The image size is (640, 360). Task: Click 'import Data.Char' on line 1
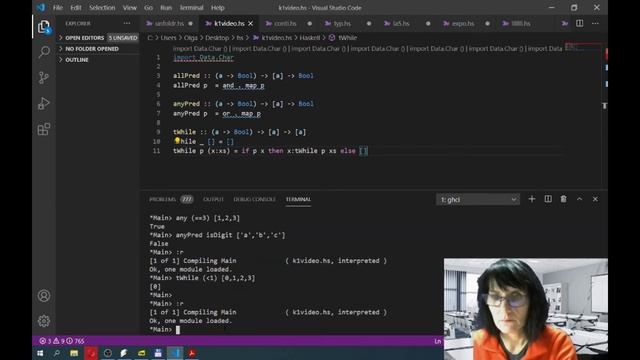click(x=203, y=58)
